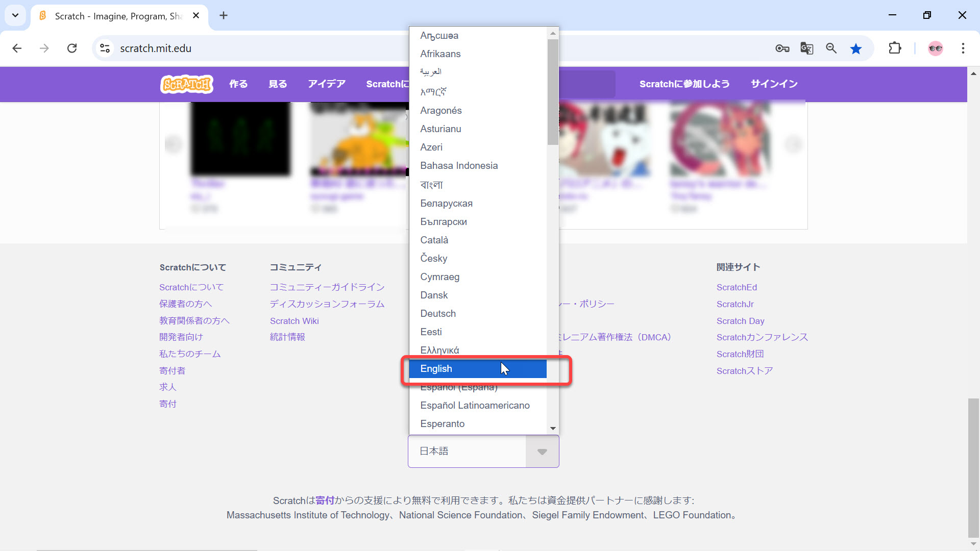The width and height of the screenshot is (980, 551).
Task: Open アイデア in the navigation bar
Action: click(327, 84)
